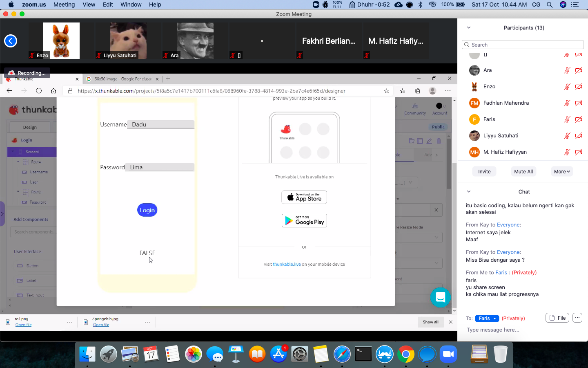Collapse the Participants panel chevron

(469, 28)
